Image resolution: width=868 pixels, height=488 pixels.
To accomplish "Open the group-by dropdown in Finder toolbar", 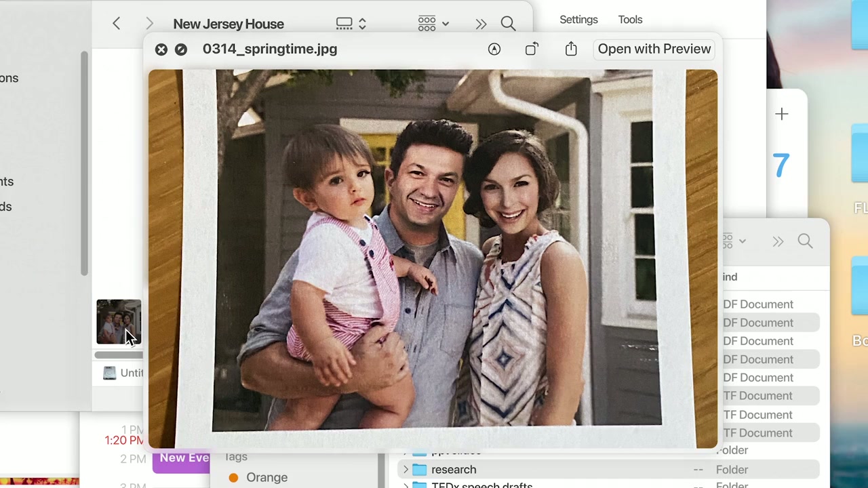I will (x=433, y=24).
